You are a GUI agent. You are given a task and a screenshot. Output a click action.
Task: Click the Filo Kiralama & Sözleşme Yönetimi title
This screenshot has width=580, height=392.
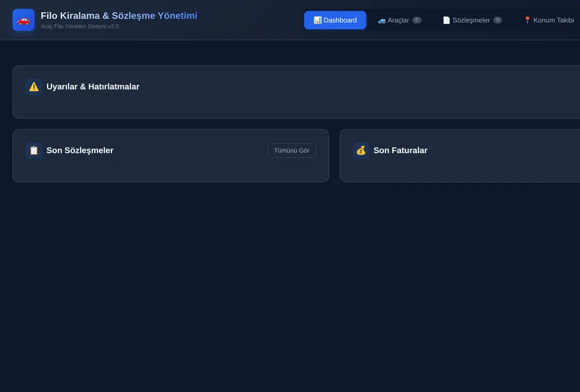tap(119, 15)
